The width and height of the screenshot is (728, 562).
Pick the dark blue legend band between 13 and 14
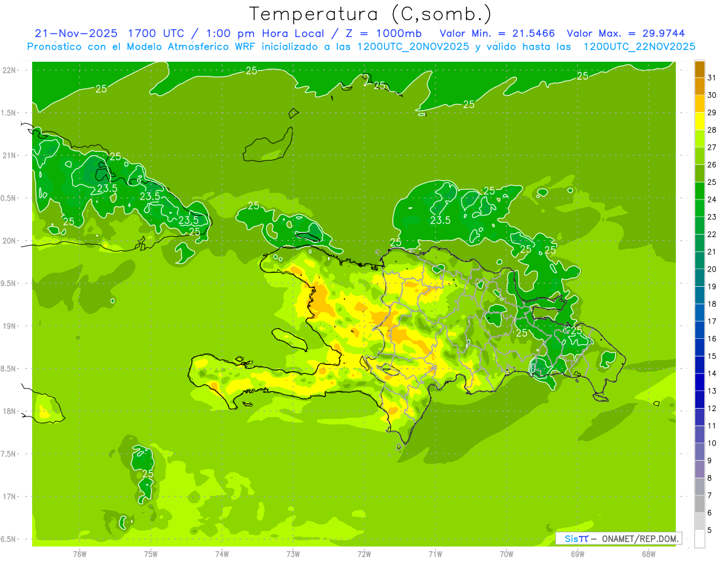699,382
